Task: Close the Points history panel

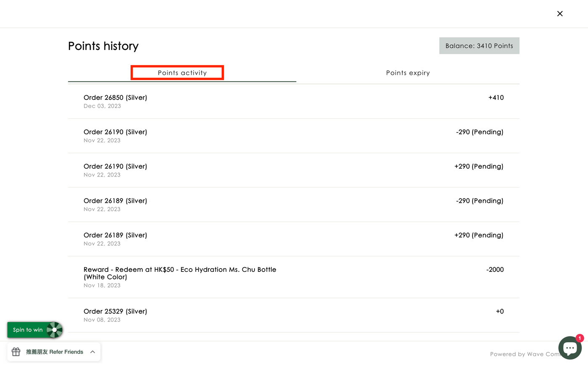Action: point(559,14)
